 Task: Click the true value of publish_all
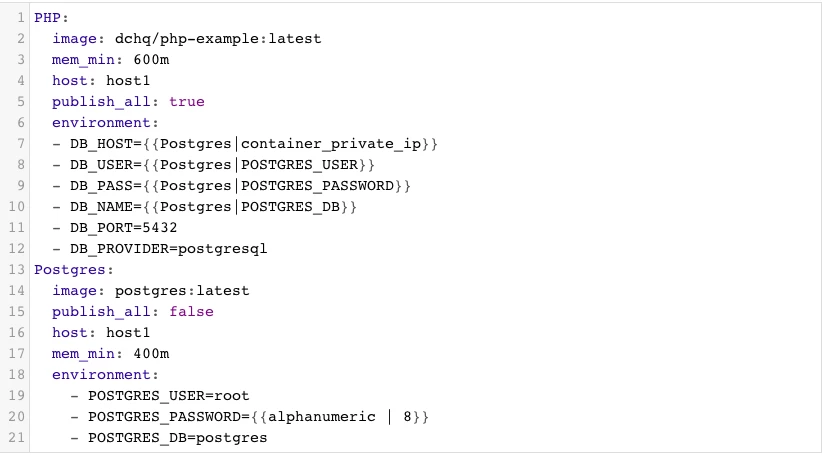(x=186, y=102)
